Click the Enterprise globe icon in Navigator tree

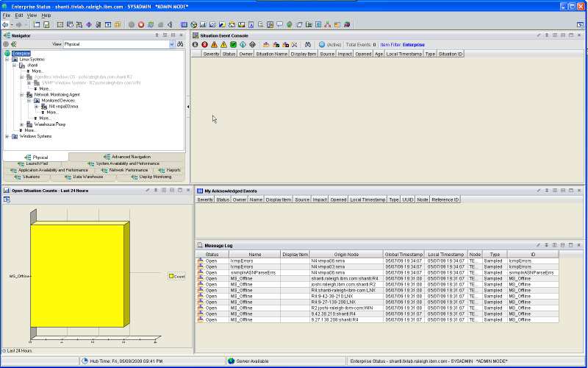pos(7,53)
